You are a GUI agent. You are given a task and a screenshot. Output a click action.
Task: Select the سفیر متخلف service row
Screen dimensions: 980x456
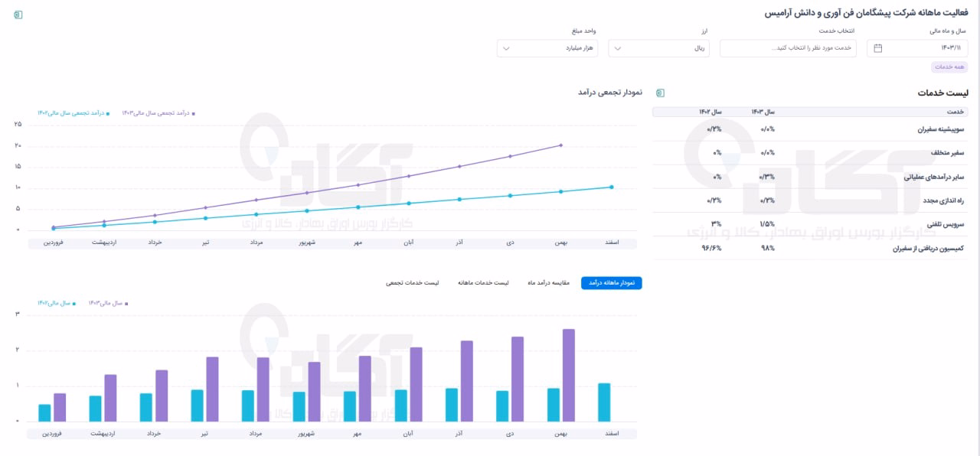(810, 153)
